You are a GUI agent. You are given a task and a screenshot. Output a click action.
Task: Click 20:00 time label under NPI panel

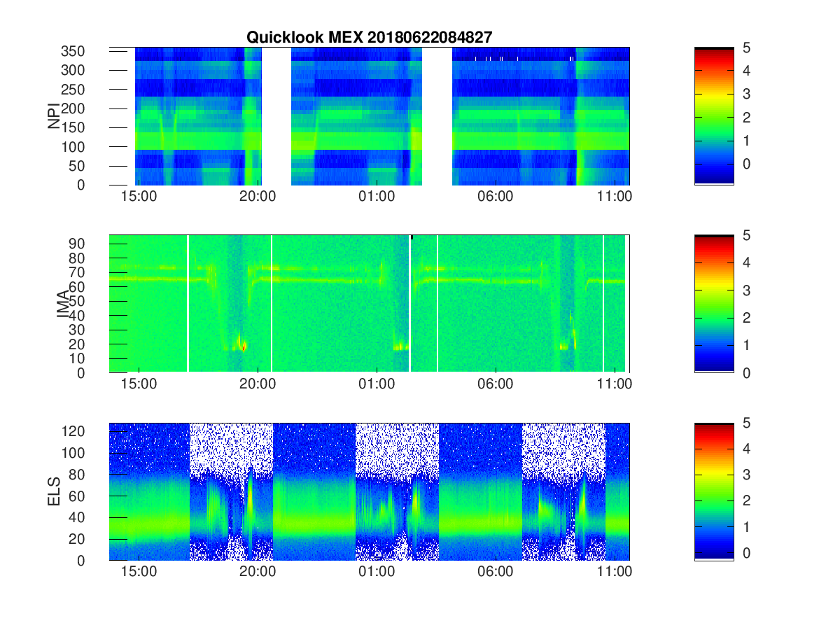[258, 197]
